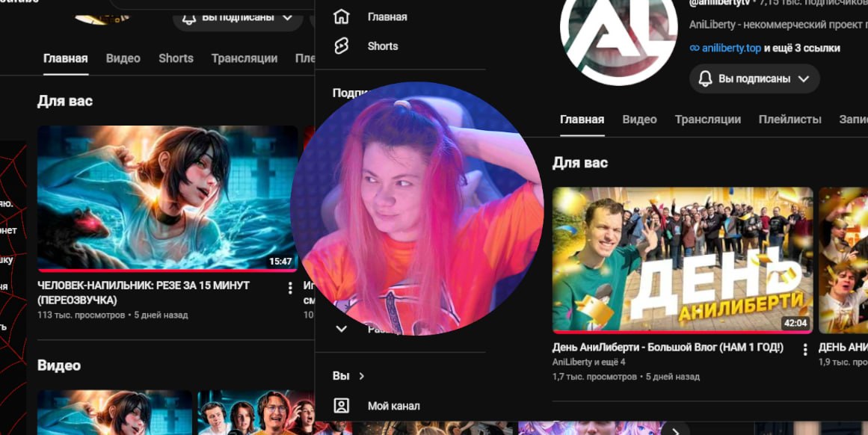
Task: Click the Мой канал menu item
Action: click(393, 406)
